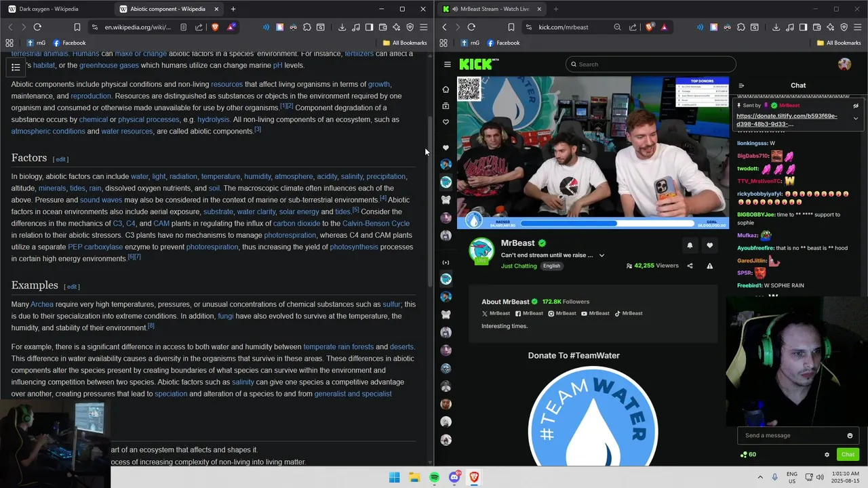Open Leo AI sparkle icon in Kick window
868x488 pixels.
click(830, 27)
